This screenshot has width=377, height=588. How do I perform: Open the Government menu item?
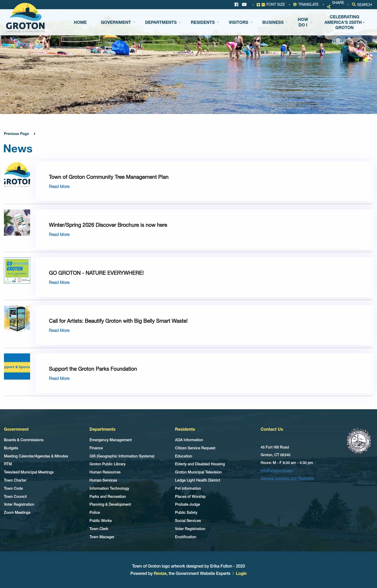(x=116, y=22)
